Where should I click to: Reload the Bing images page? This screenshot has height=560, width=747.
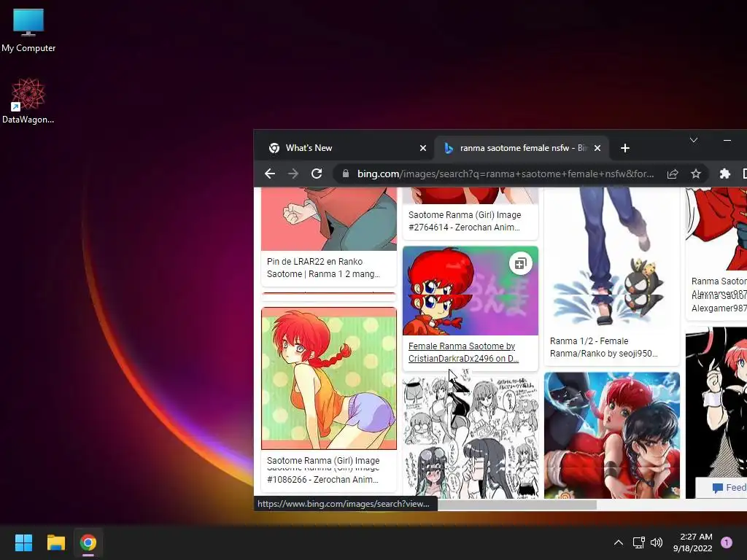pyautogui.click(x=317, y=174)
